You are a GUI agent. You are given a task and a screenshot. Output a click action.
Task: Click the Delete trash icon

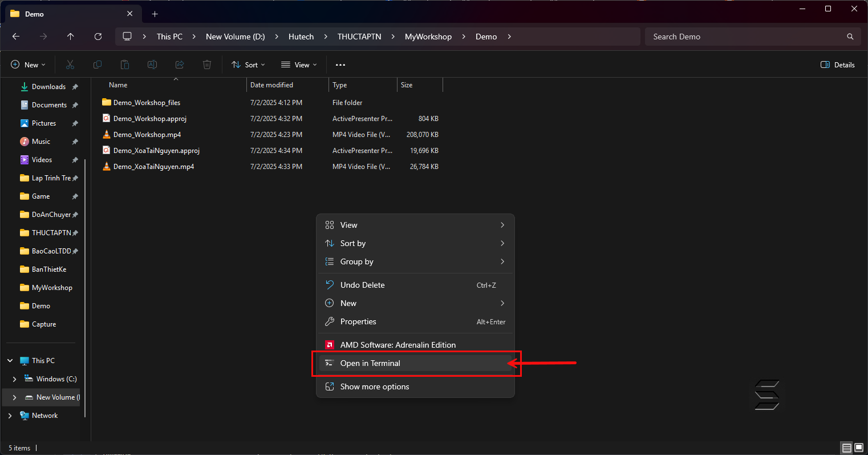(207, 65)
